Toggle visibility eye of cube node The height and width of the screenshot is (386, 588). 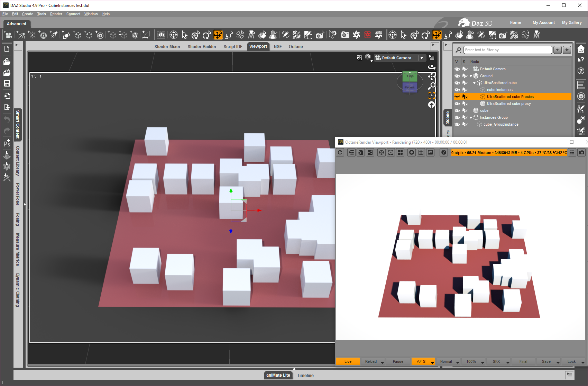click(457, 110)
